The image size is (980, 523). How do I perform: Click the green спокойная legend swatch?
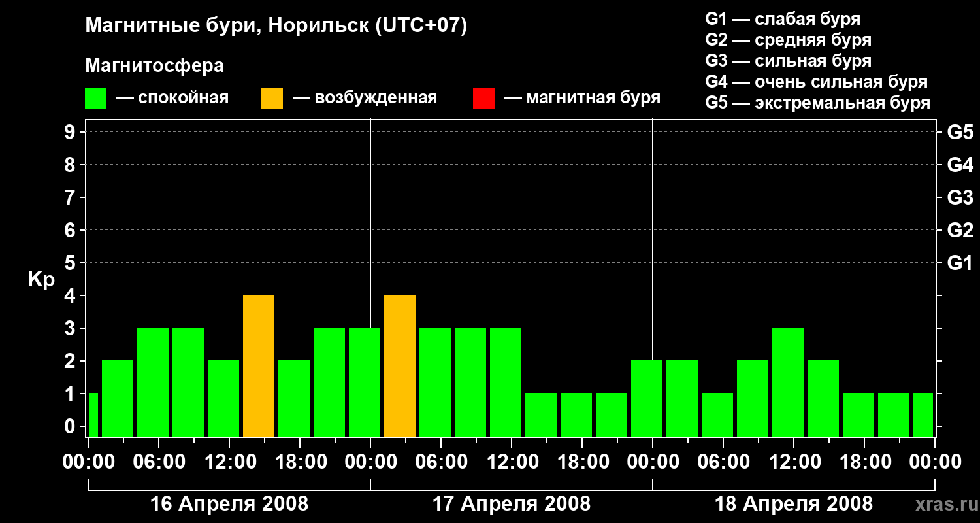[96, 99]
